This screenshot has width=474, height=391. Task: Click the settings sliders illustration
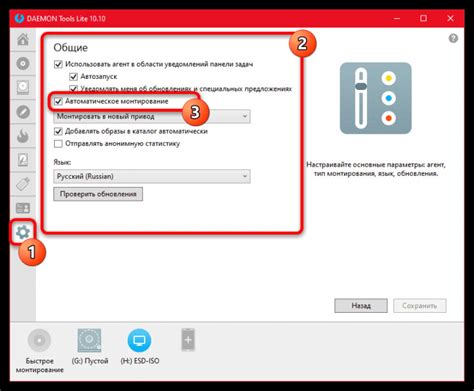[x=376, y=98]
